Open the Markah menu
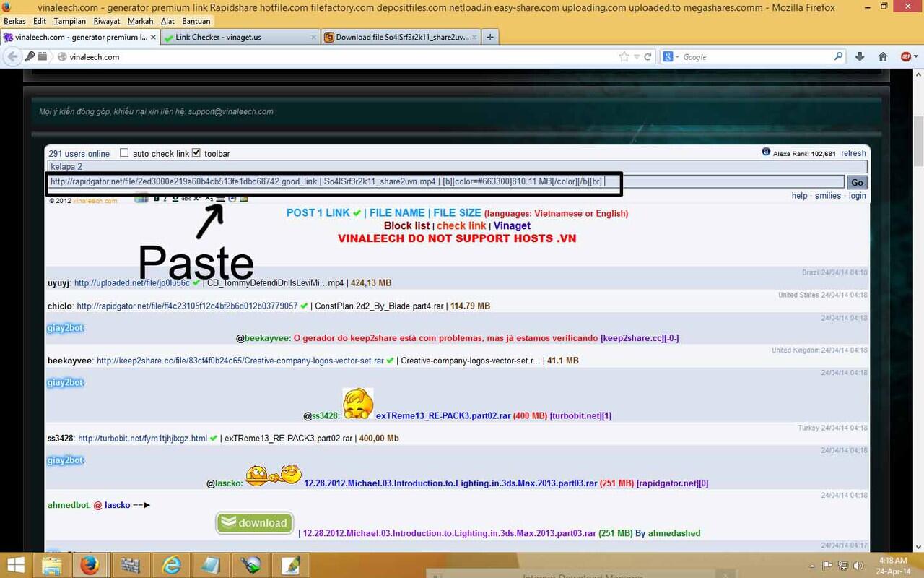924x578 pixels. [x=140, y=22]
